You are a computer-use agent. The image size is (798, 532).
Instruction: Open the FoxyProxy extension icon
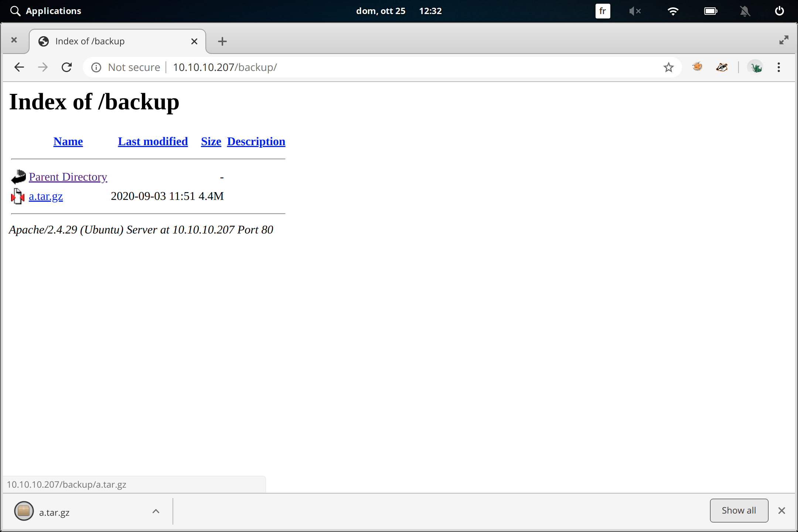tap(697, 67)
